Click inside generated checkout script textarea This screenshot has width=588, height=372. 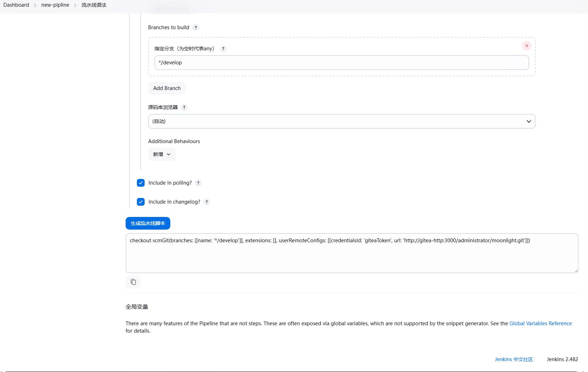pyautogui.click(x=352, y=253)
